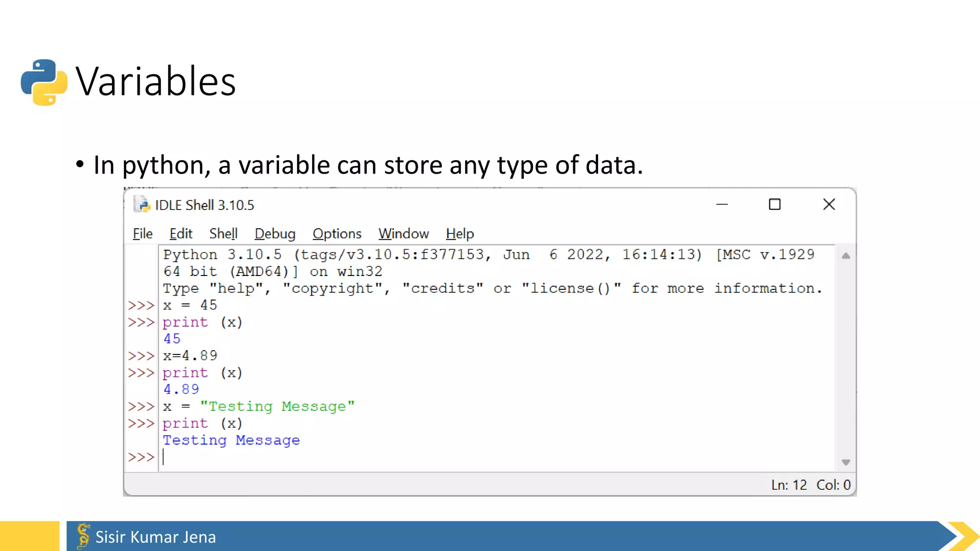Click the output value '4.89'
Viewport: 980px width, 551px height.
coord(181,389)
